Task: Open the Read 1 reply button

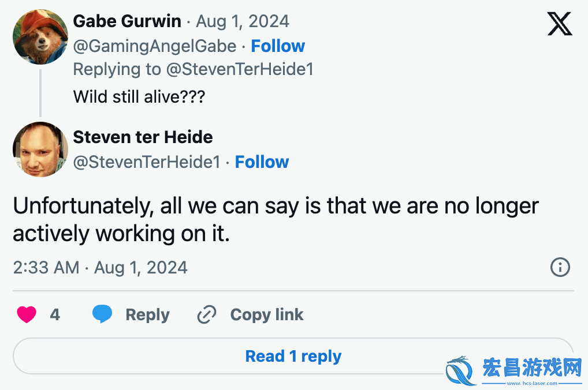Action: (293, 356)
